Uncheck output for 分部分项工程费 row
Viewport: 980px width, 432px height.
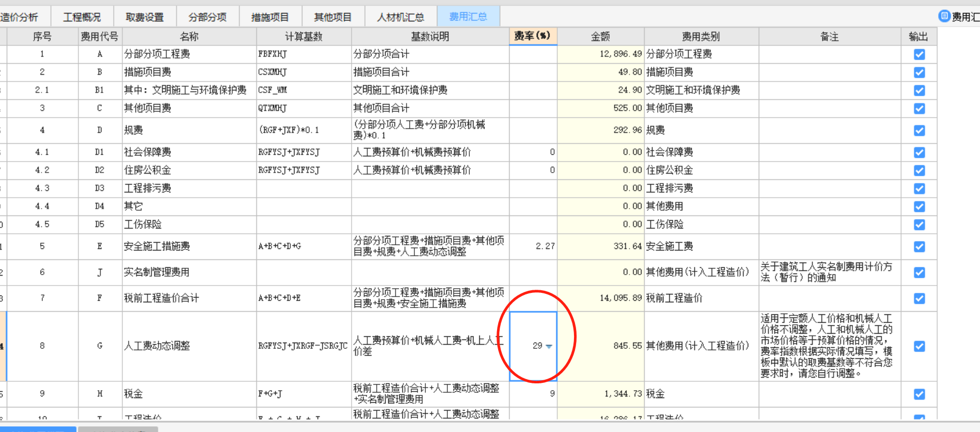coord(919,54)
